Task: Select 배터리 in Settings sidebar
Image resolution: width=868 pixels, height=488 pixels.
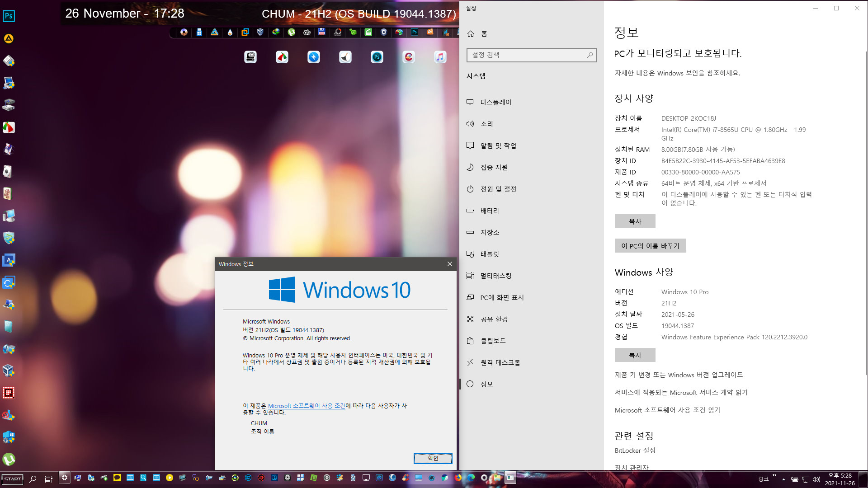Action: coord(532,211)
